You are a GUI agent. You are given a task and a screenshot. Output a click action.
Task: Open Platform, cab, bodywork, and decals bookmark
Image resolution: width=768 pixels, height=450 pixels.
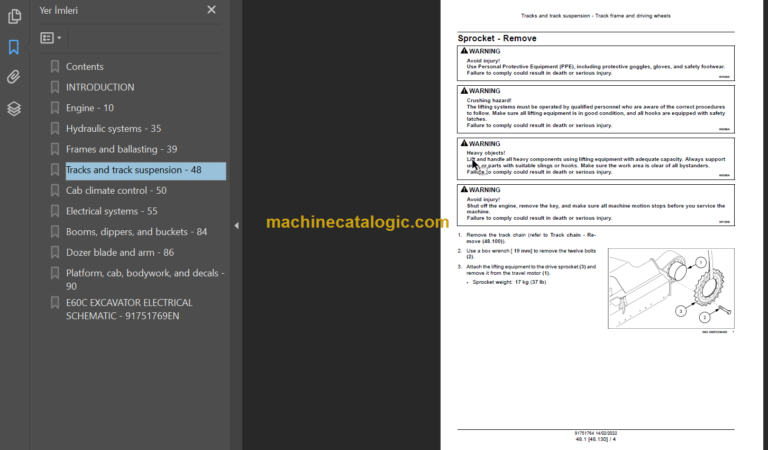click(145, 280)
